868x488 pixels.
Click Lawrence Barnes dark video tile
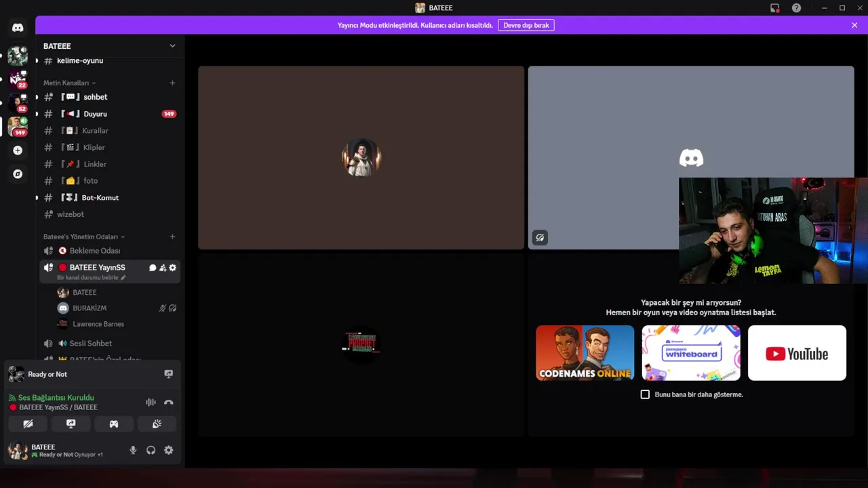pyautogui.click(x=361, y=344)
